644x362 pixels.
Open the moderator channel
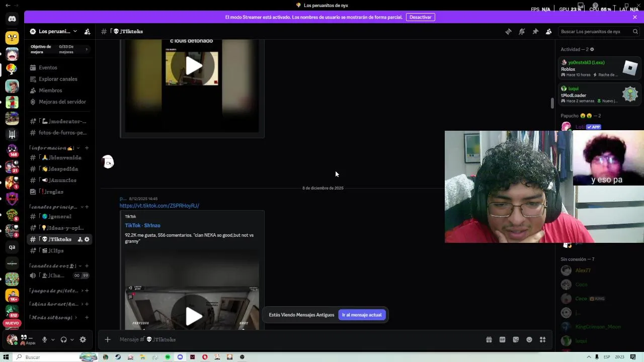tap(59, 121)
